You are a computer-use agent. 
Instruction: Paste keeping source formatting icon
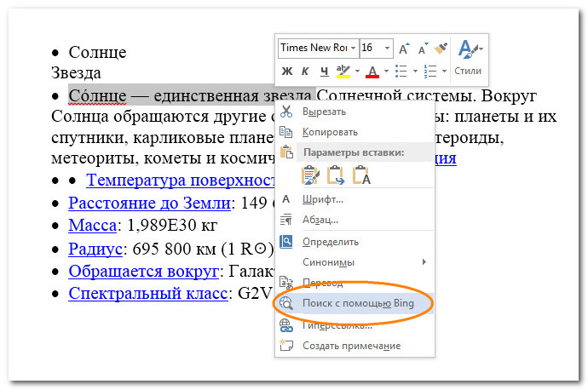310,175
